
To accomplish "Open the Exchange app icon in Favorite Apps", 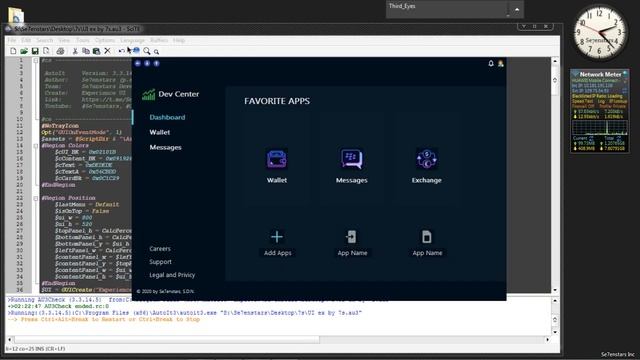I will coord(427,159).
